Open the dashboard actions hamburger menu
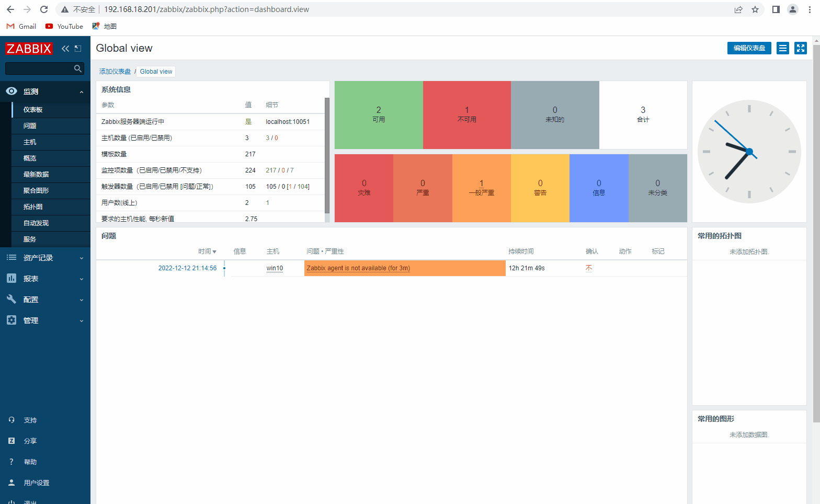This screenshot has width=820, height=504. (x=782, y=48)
